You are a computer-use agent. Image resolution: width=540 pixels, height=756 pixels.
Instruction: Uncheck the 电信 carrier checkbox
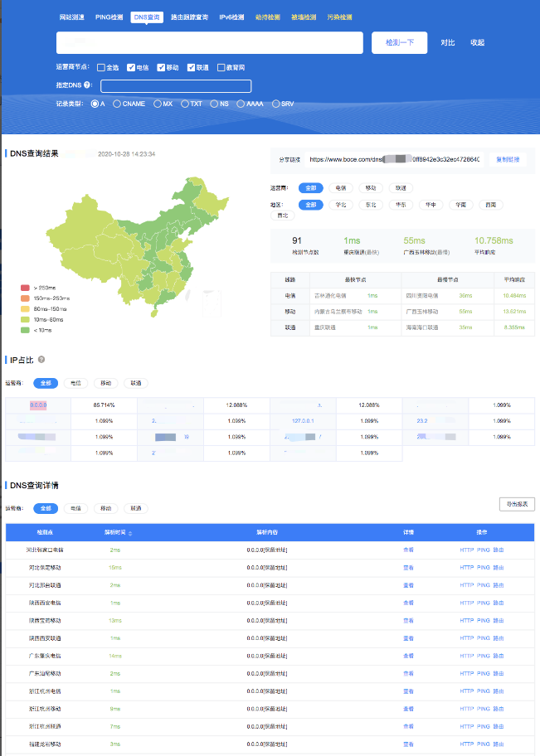(131, 68)
